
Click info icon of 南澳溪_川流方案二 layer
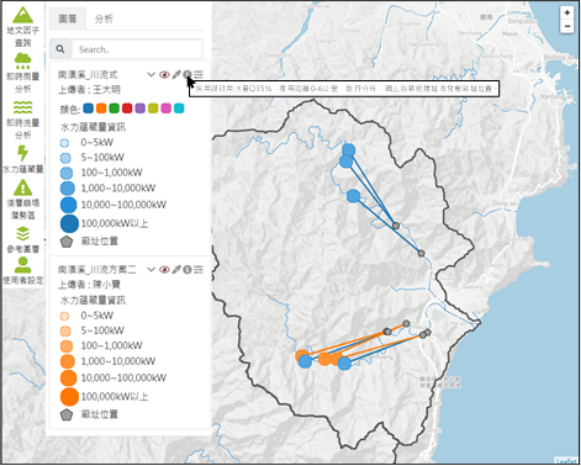[x=187, y=270]
